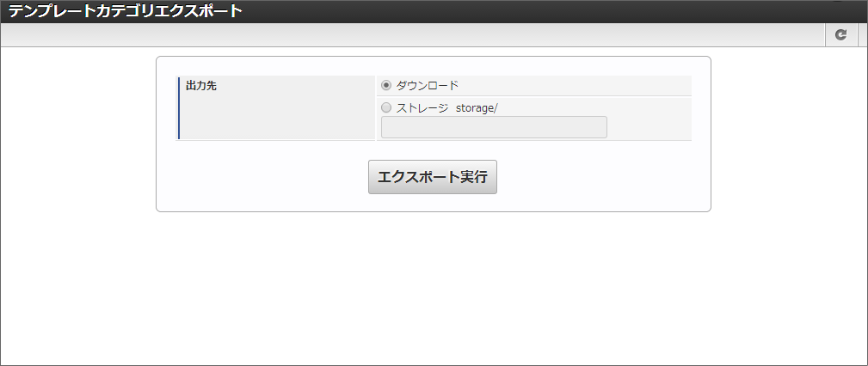Screen dimensions: 868x366
Task: Click the reload icon in the toolbar
Action: click(x=841, y=34)
